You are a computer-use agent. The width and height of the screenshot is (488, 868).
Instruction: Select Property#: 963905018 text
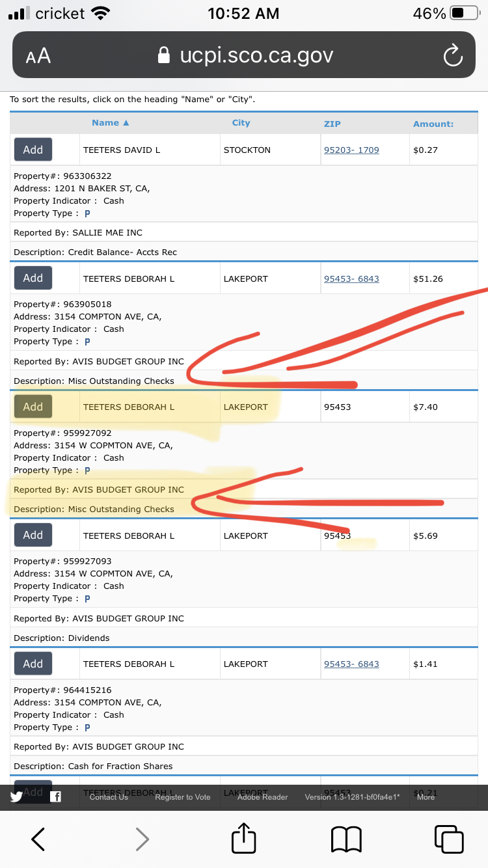click(62, 304)
